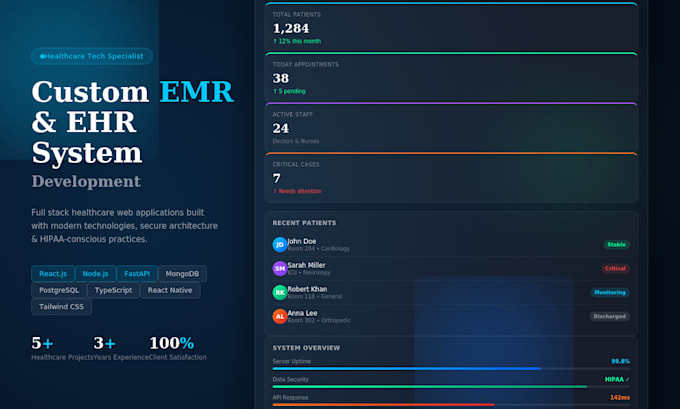Click the Monitoring status badge

(x=610, y=292)
